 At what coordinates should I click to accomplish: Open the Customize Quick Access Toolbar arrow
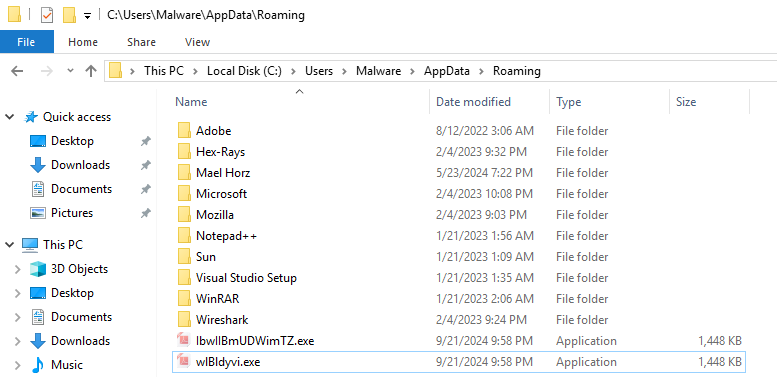[x=87, y=16]
